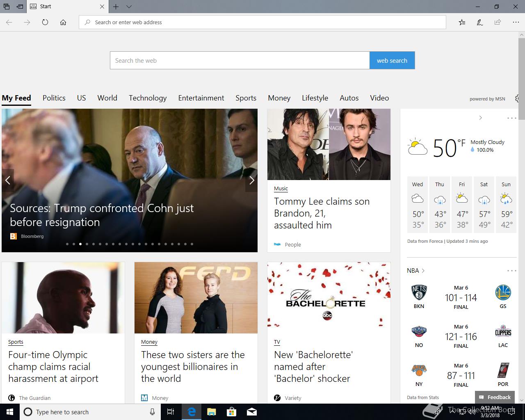Click the Search the web box
This screenshot has height=420, width=525.
click(240, 60)
